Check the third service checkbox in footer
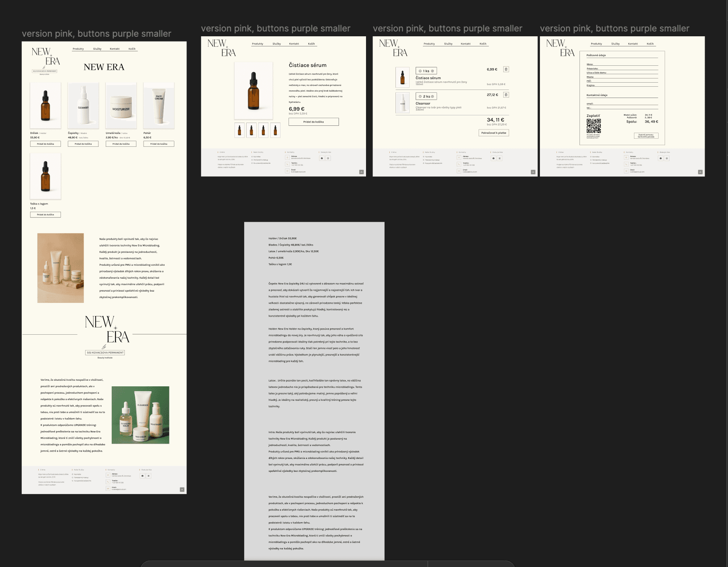Screen dimensions: 728x567 point(252,163)
